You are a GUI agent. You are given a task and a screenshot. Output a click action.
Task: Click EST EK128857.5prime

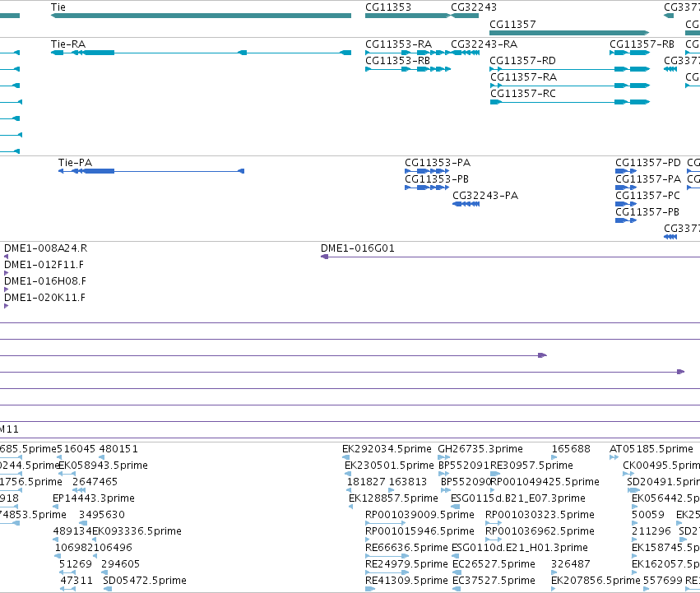pos(393,498)
